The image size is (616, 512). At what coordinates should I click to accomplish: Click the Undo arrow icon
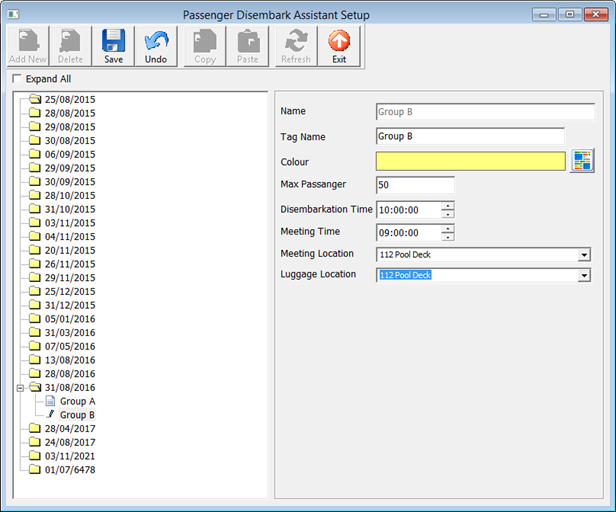point(156,46)
